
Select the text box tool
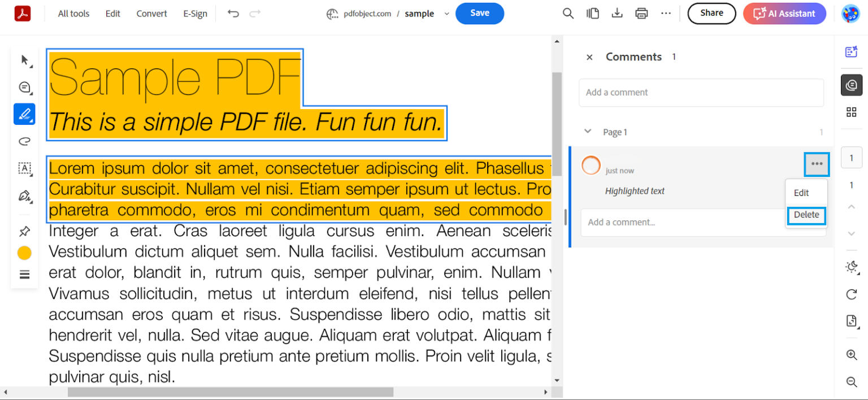pyautogui.click(x=24, y=168)
